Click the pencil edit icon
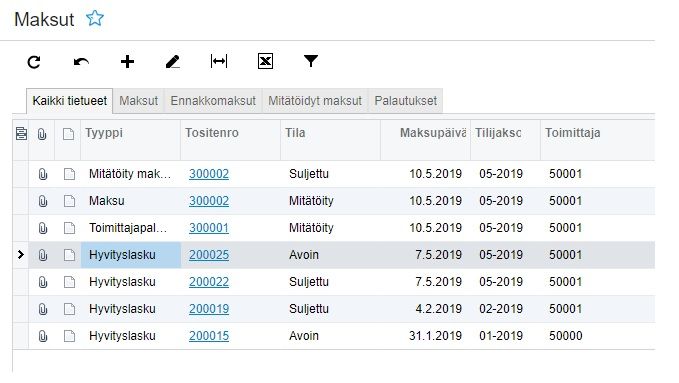Image resolution: width=679 pixels, height=383 pixels. [x=172, y=62]
